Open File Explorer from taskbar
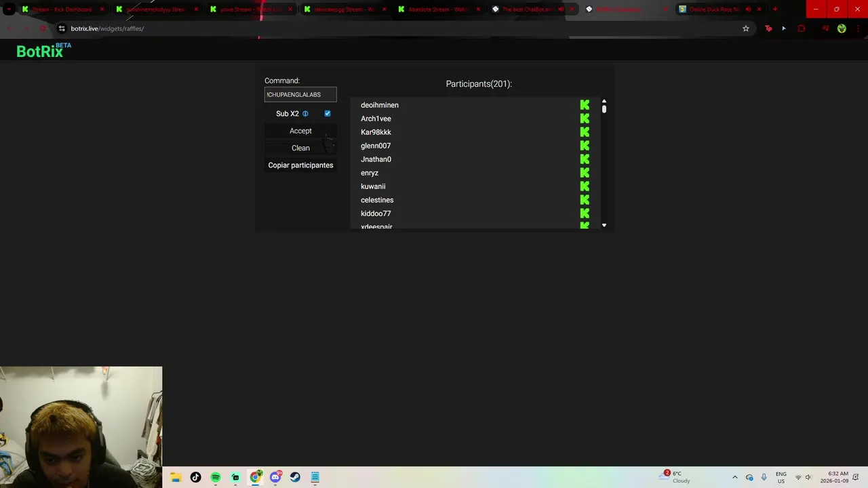 (176, 477)
